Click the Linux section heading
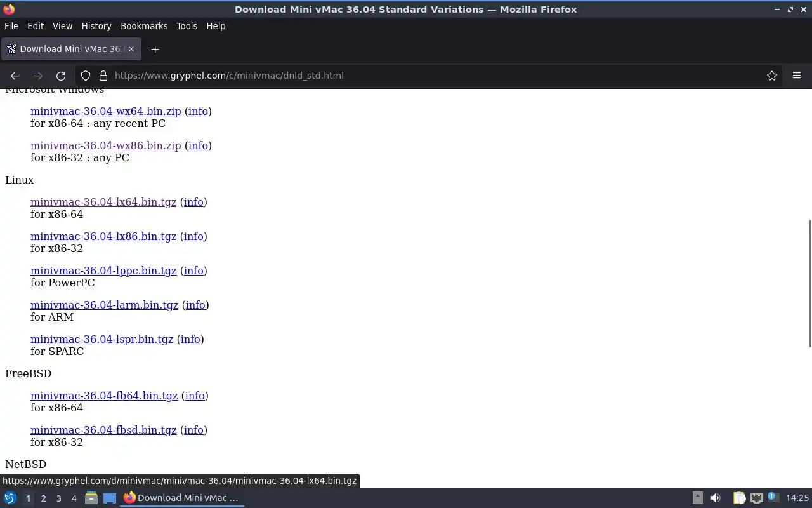Viewport: 812px width, 508px height. [20, 180]
